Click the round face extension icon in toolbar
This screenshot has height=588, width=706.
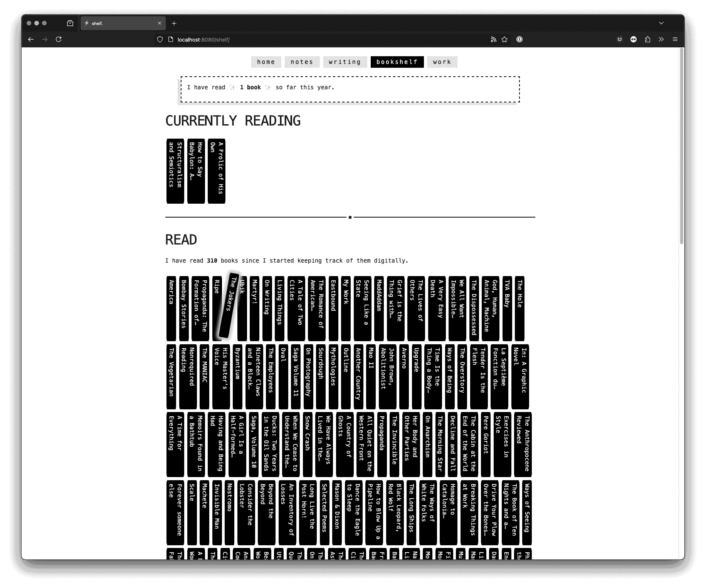point(634,39)
